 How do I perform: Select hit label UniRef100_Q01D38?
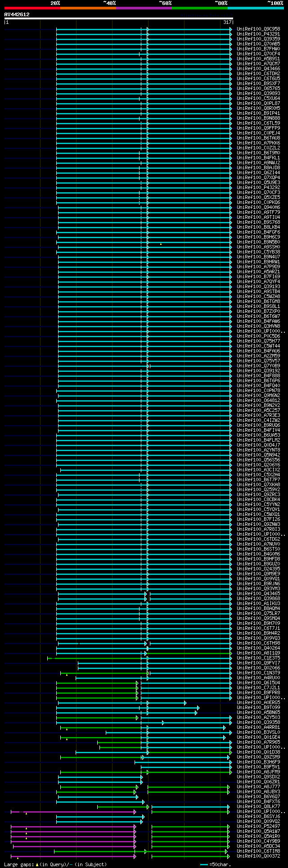tap(258, 752)
